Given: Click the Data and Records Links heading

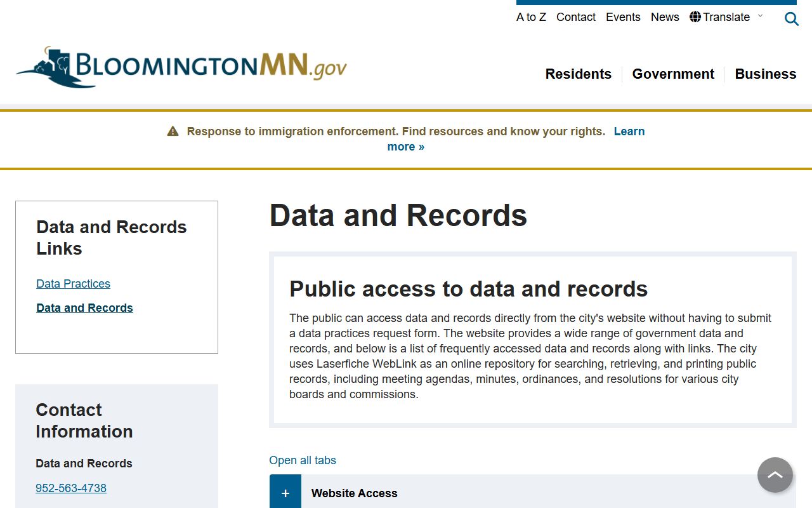Looking at the screenshot, I should [x=112, y=237].
